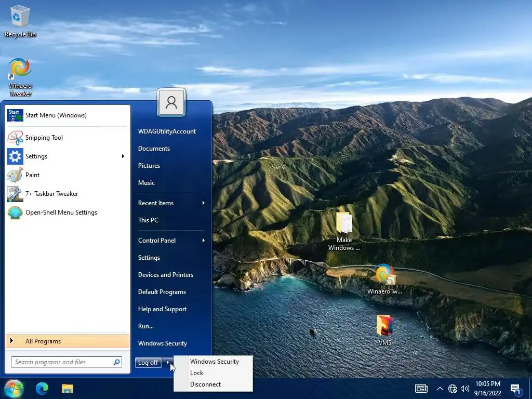Open Settings in right column

click(149, 258)
